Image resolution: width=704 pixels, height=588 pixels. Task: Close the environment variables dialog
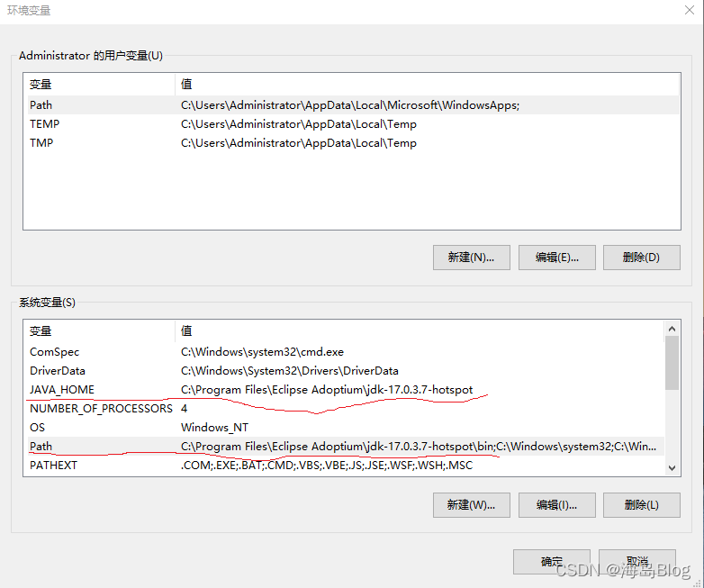tap(690, 10)
